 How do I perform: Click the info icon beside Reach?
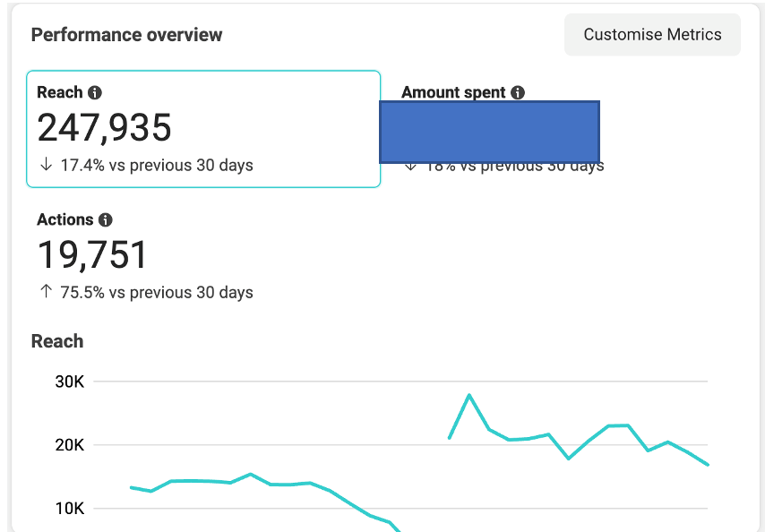(x=95, y=92)
